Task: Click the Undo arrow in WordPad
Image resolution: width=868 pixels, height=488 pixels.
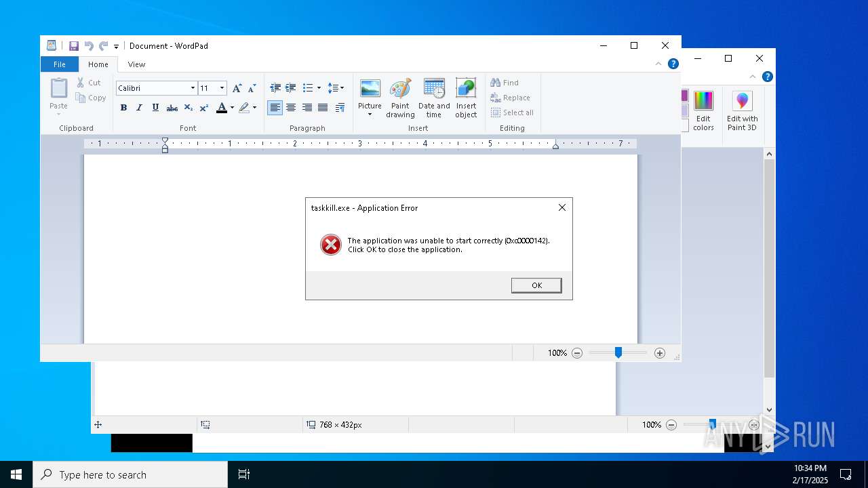Action: point(89,46)
